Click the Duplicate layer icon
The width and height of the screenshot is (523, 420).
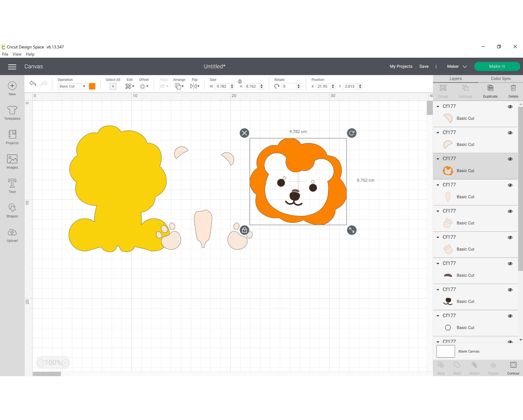[490, 91]
